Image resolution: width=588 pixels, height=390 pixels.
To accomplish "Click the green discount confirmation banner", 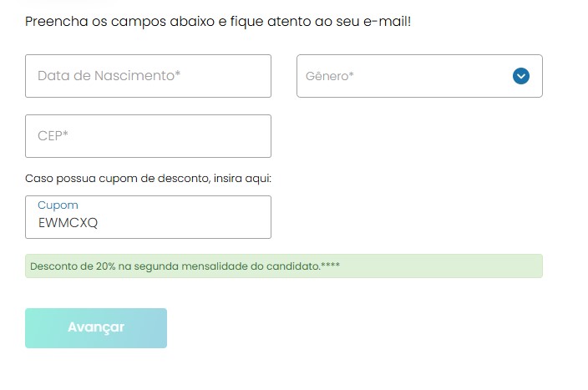I will (284, 266).
